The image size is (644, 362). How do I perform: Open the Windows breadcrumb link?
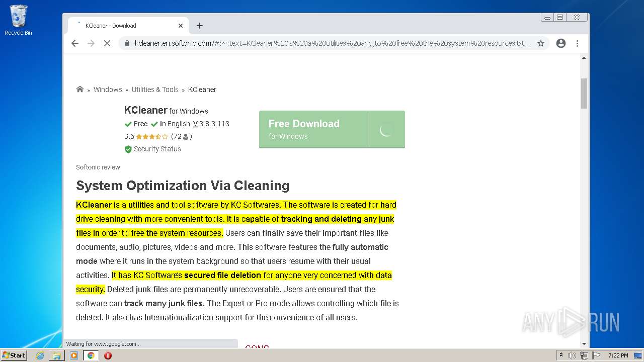coord(108,89)
